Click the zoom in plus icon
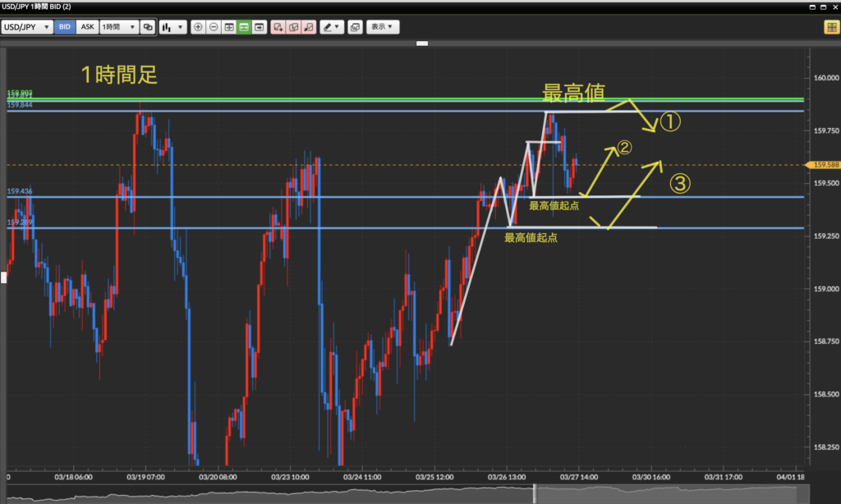 tap(198, 27)
